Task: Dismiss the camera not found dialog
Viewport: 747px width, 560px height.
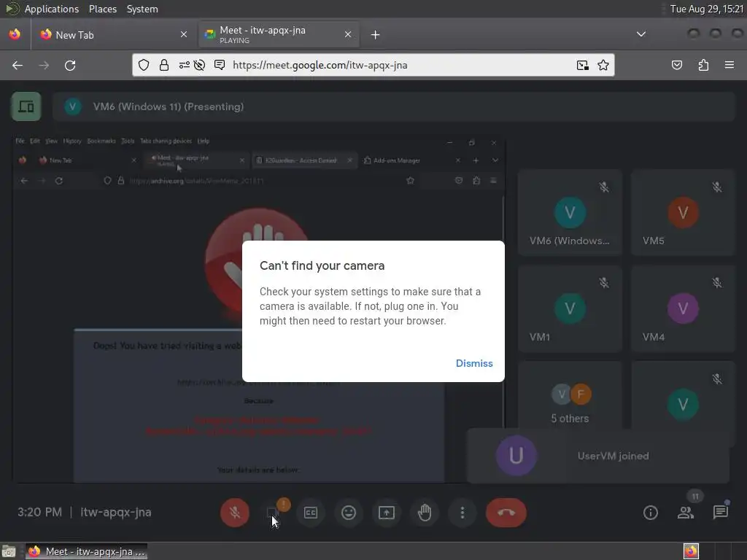Action: click(x=474, y=363)
